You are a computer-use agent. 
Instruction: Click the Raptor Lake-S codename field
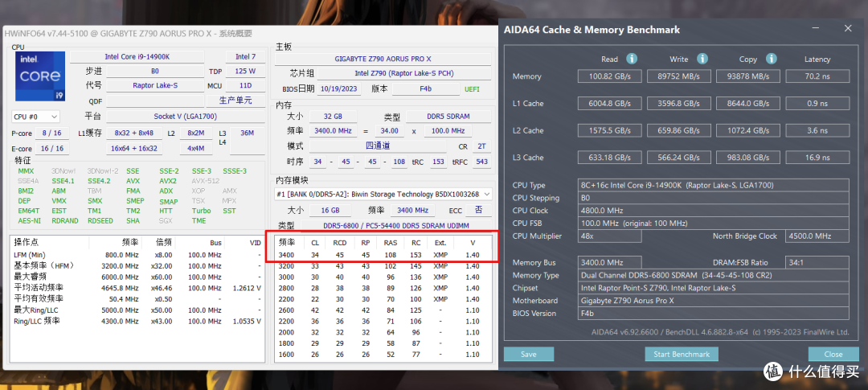tap(154, 86)
